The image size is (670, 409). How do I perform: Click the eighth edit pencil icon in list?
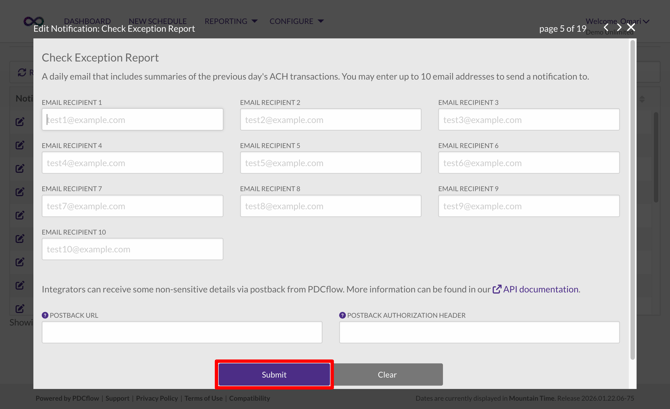point(20,285)
